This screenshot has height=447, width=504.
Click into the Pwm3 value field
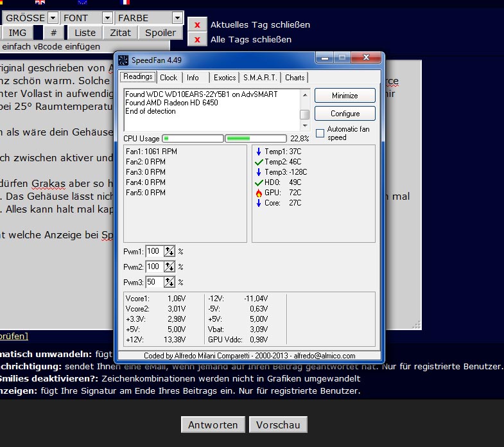click(x=155, y=282)
